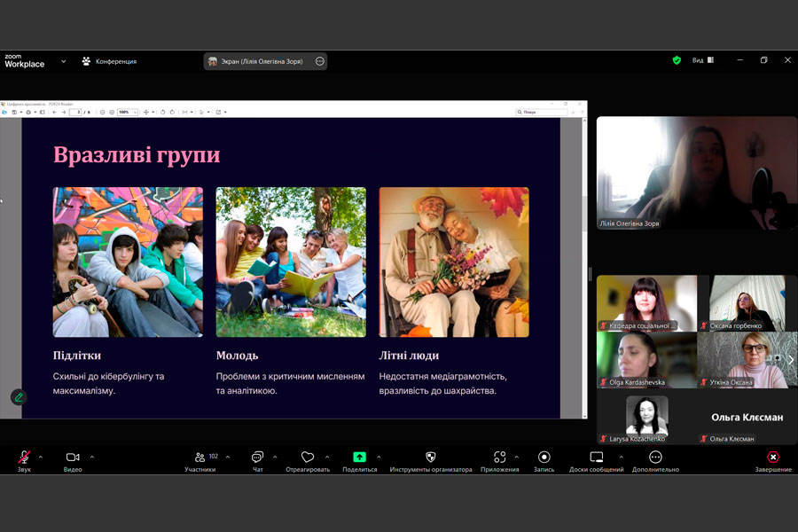The height and width of the screenshot is (532, 798).
Task: Click the red Завершение end meeting button
Action: 773,458
